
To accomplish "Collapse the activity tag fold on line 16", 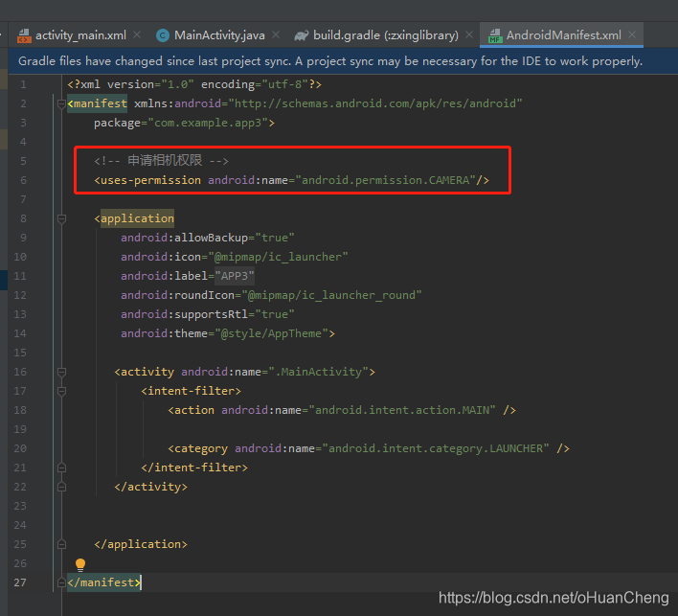I will tap(62, 372).
